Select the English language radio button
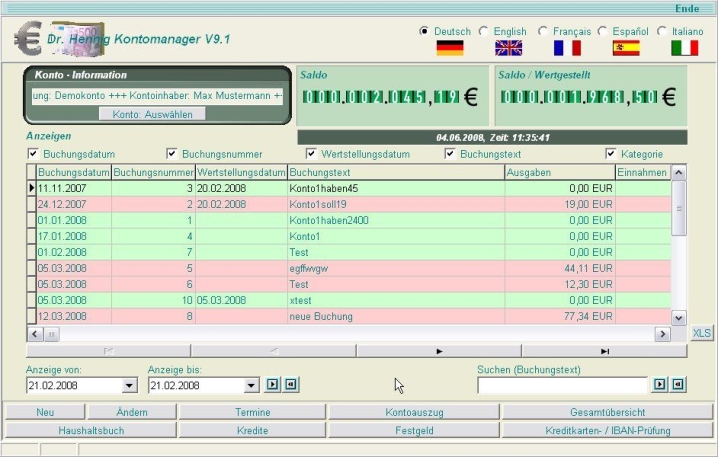The image size is (718, 457). [485, 31]
